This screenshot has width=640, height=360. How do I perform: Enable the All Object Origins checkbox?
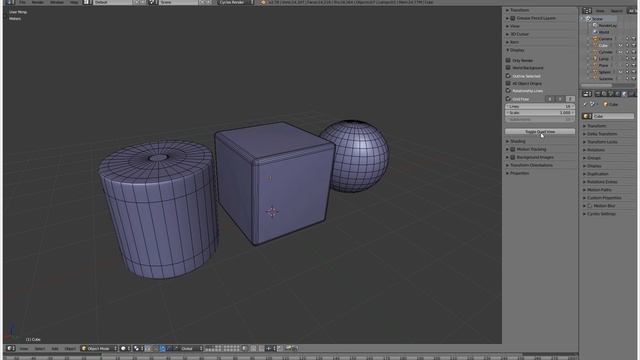[x=508, y=83]
